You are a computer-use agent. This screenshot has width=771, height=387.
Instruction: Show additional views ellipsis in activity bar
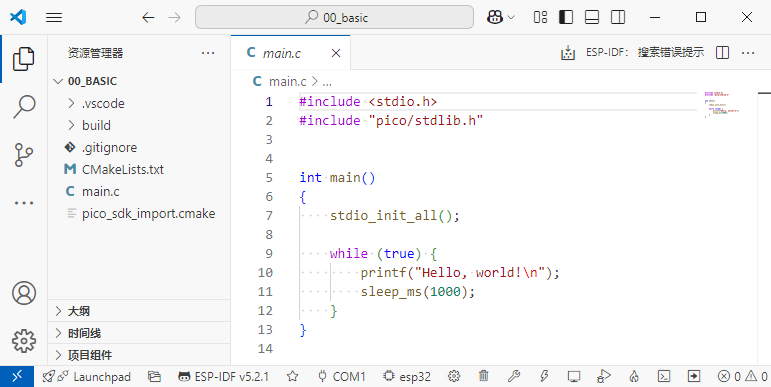coord(24,203)
